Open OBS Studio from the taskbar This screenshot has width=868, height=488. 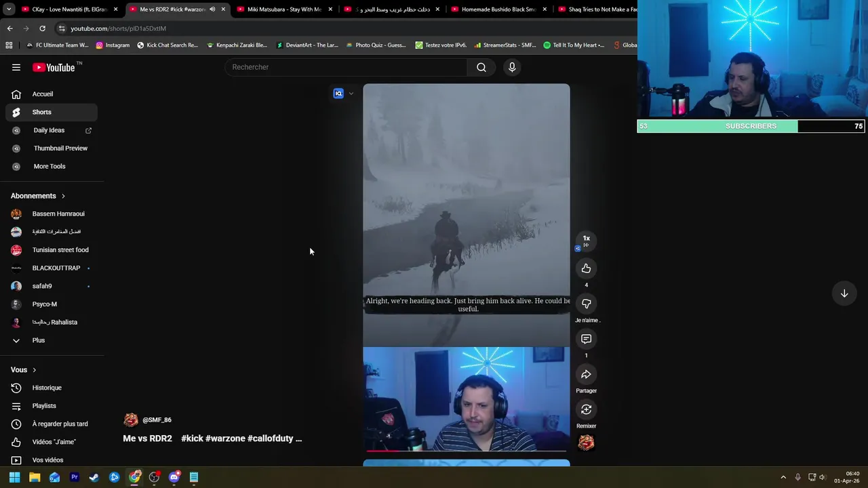tap(154, 477)
